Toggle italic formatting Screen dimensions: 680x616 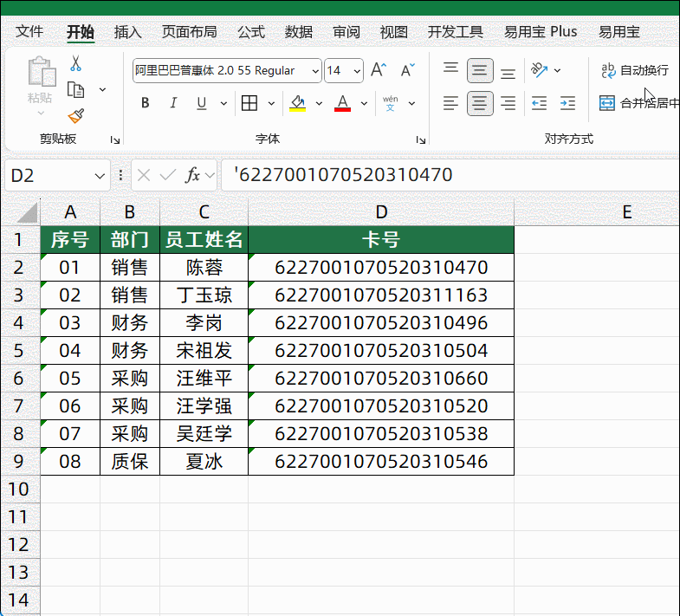[173, 104]
